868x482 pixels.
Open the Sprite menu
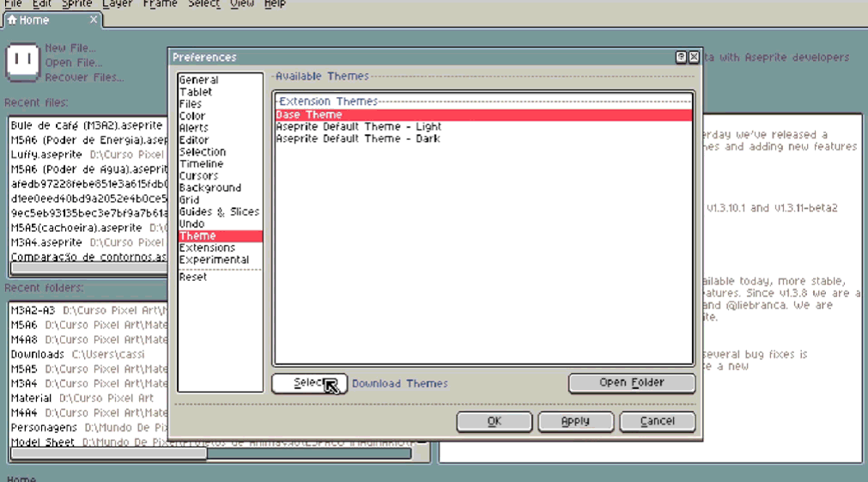[77, 4]
